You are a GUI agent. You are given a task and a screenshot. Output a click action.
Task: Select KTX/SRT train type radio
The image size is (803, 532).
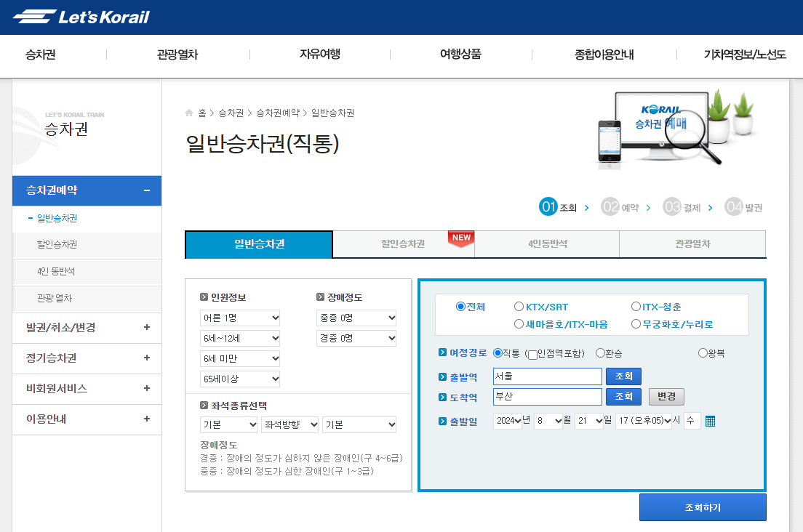[519, 307]
